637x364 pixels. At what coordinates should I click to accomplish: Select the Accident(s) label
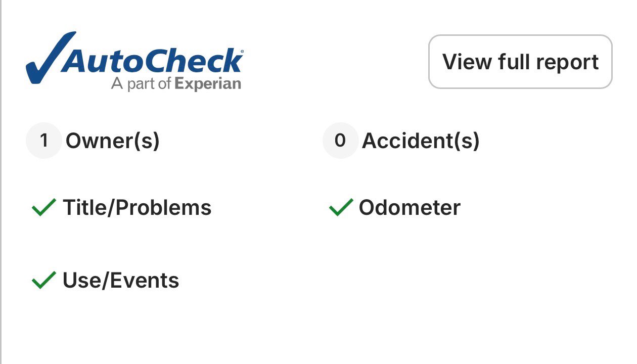(421, 141)
